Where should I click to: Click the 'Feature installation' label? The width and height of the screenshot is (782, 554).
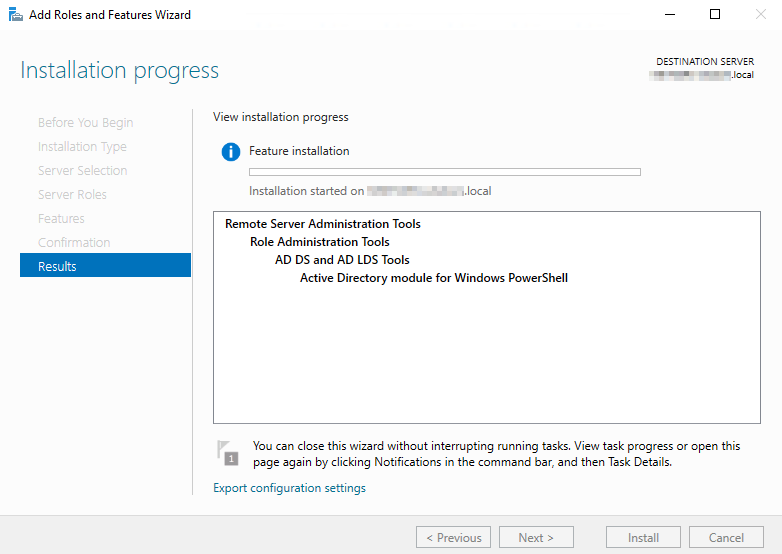pyautogui.click(x=299, y=151)
